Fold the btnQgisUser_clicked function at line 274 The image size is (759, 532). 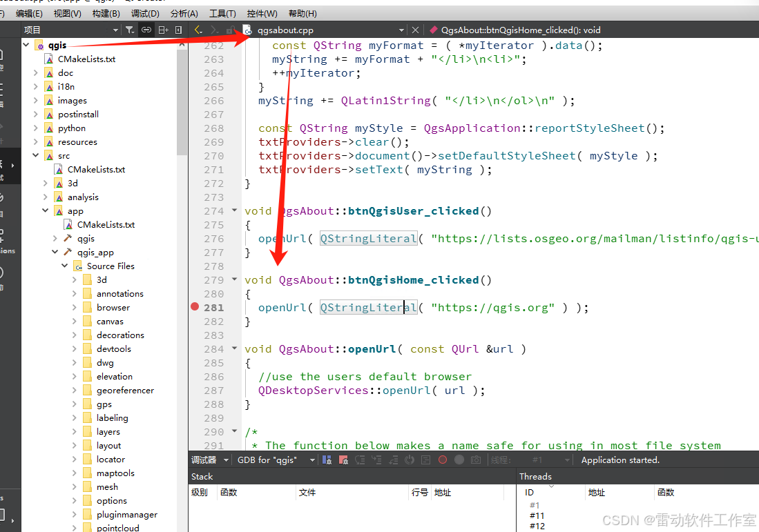(235, 210)
